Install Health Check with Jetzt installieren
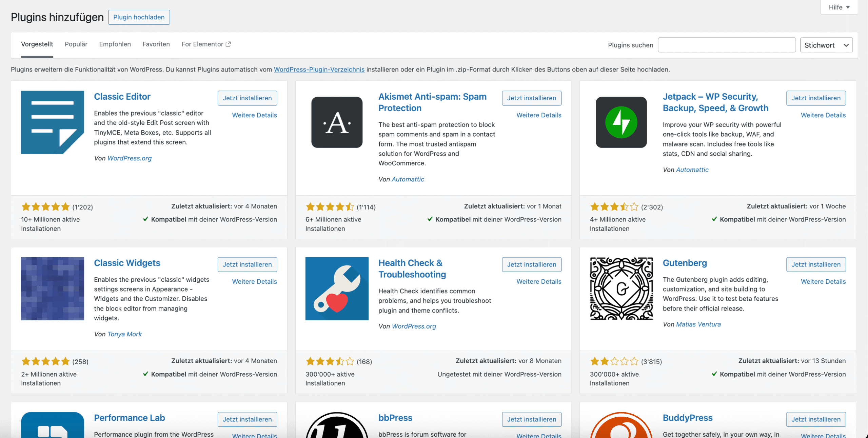This screenshot has height=438, width=868. point(532,264)
